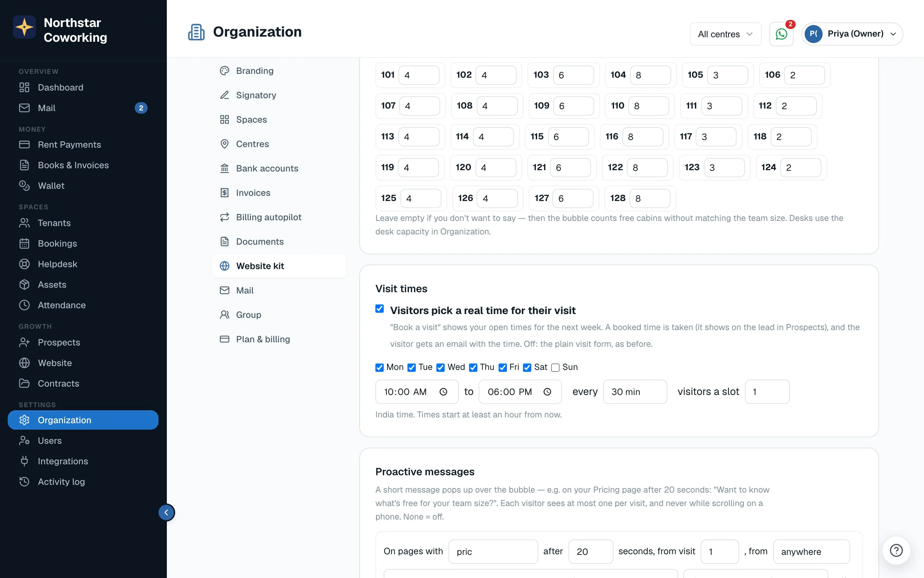Click the Organization building icon in header

tap(196, 32)
